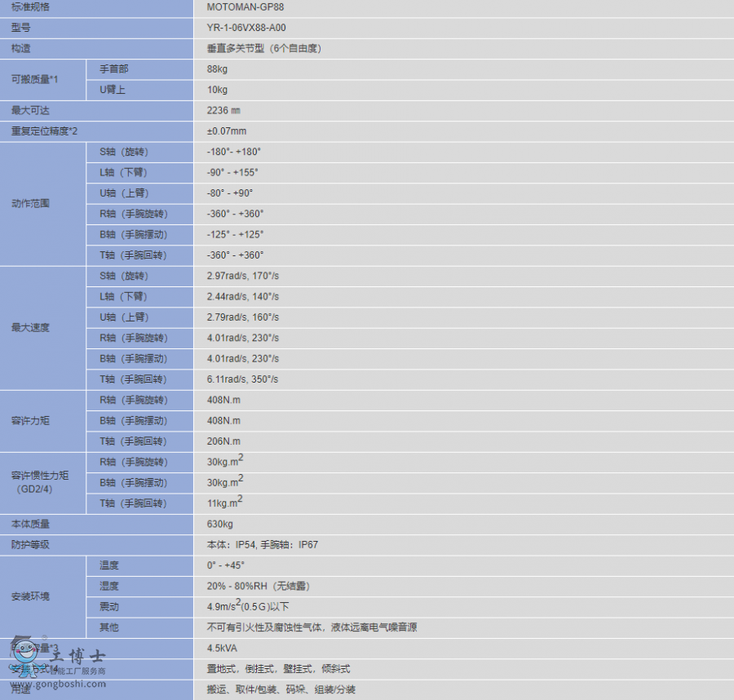Click the temperature value 0° - +45°
The image size is (734, 700).
pyautogui.click(x=226, y=565)
